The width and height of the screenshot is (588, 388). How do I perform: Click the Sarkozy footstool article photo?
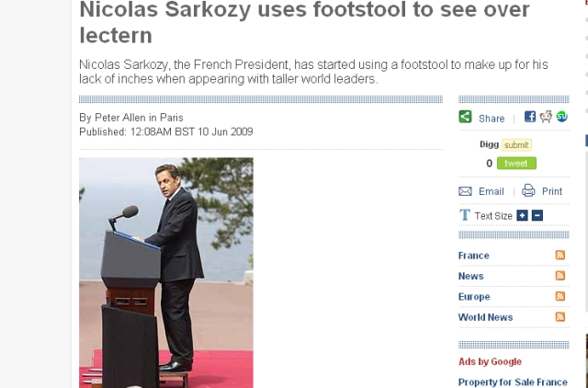[x=165, y=271]
